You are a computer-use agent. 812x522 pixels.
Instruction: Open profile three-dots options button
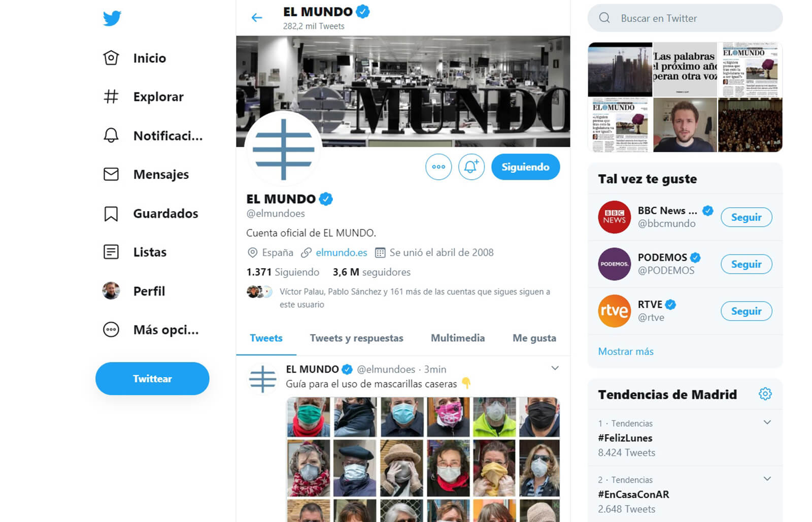tap(438, 167)
